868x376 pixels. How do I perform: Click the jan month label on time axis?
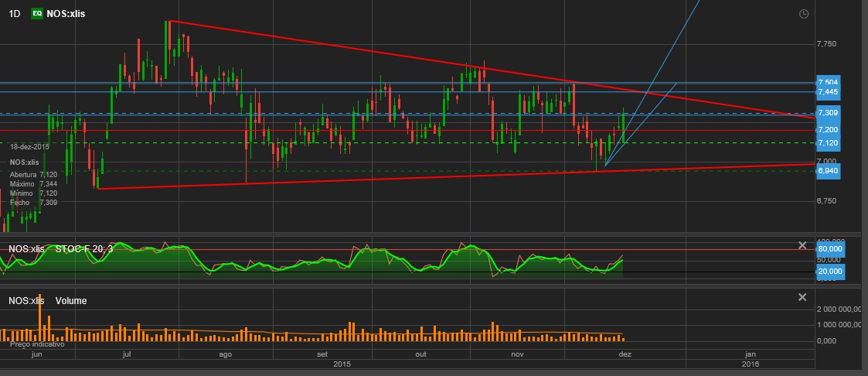(x=751, y=354)
